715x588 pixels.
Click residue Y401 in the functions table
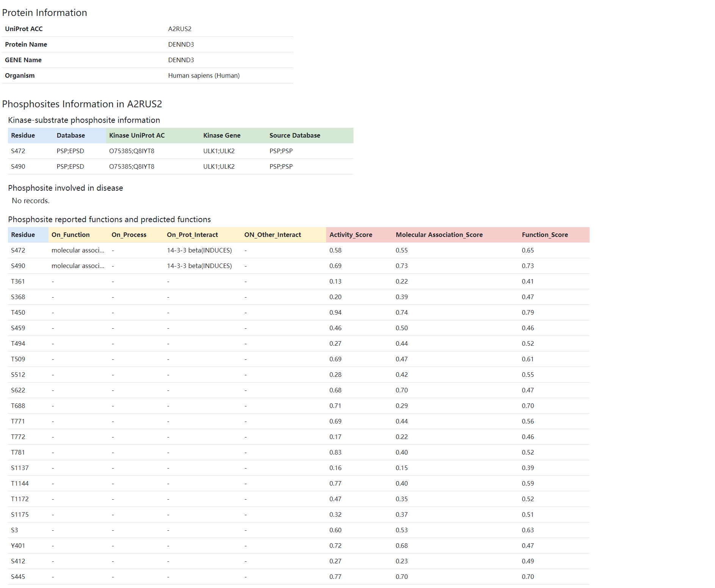pyautogui.click(x=18, y=546)
